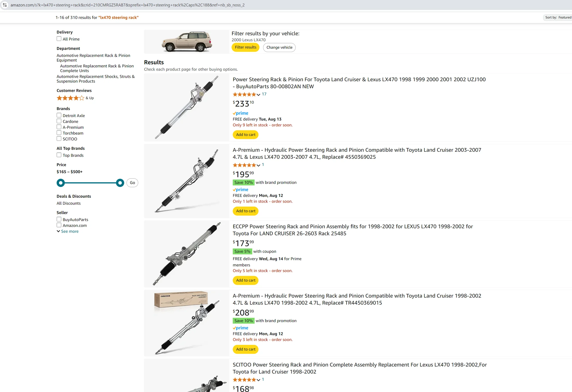The image size is (572, 392).
Task: Click Save 5% coupon badge
Action: pos(242,251)
